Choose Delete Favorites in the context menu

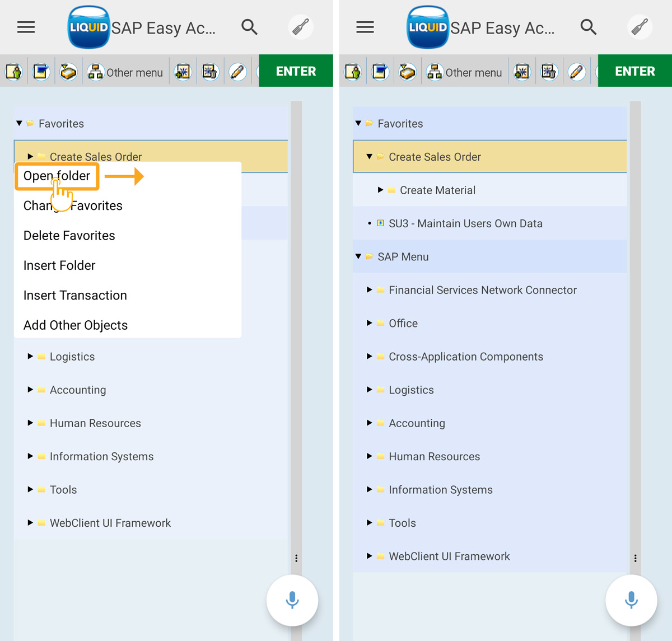(69, 236)
